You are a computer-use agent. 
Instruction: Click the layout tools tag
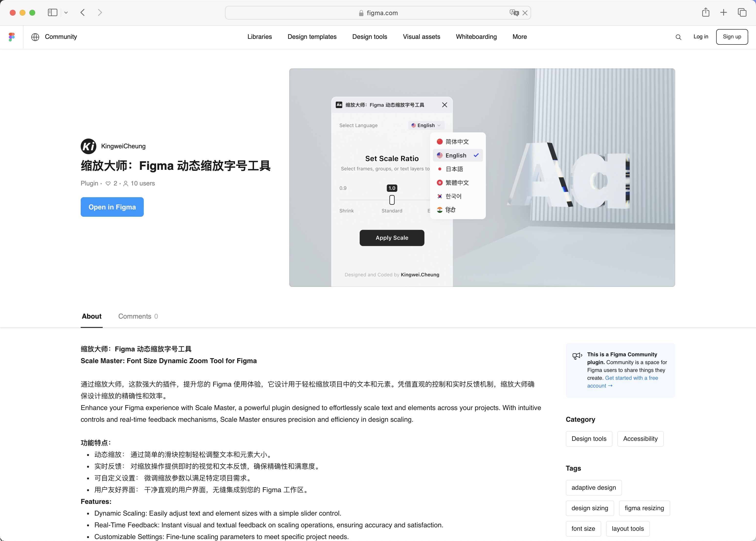628,529
